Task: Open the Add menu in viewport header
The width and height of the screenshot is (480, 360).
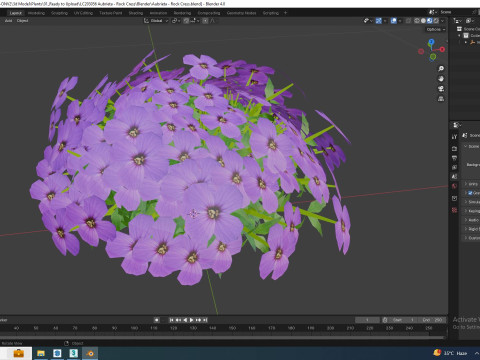Action: click(8, 21)
